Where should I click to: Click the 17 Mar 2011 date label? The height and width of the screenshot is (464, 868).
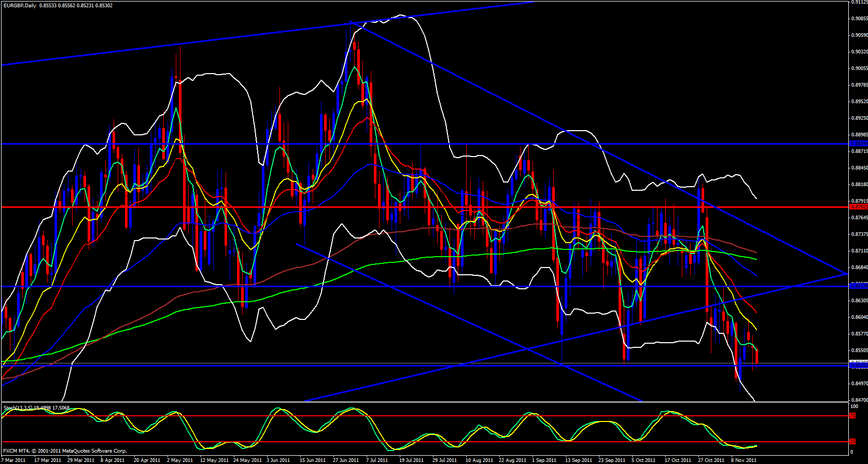[x=48, y=460]
